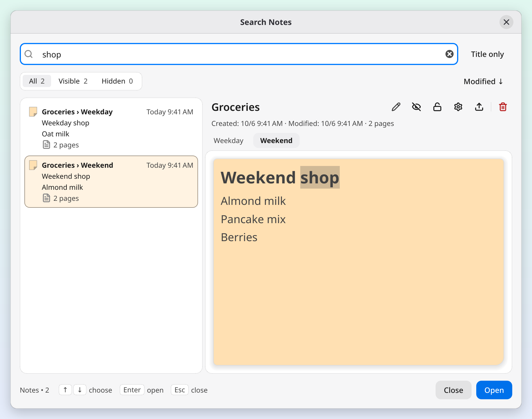Screen dimensions: 532x419
Task: Click the Created/Modified metadata line
Action: point(303,123)
